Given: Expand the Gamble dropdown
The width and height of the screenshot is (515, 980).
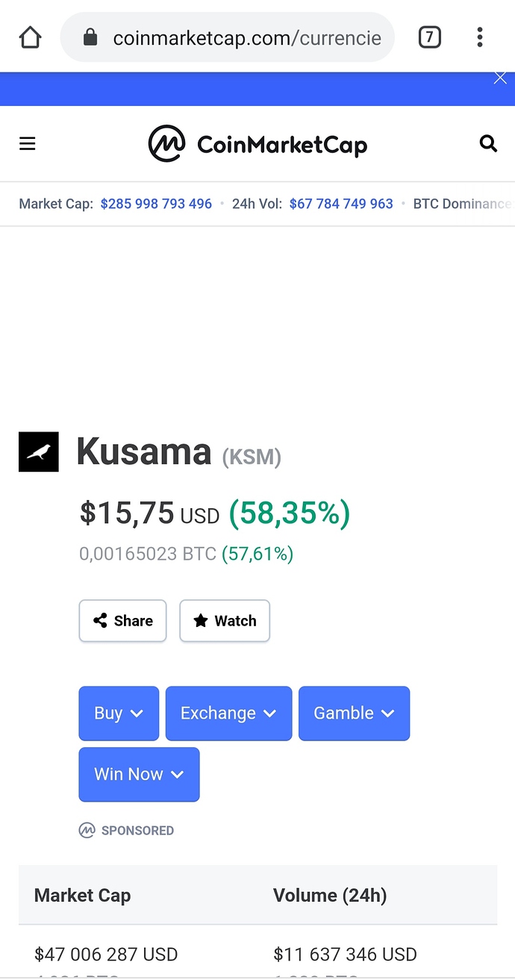Looking at the screenshot, I should (x=355, y=714).
